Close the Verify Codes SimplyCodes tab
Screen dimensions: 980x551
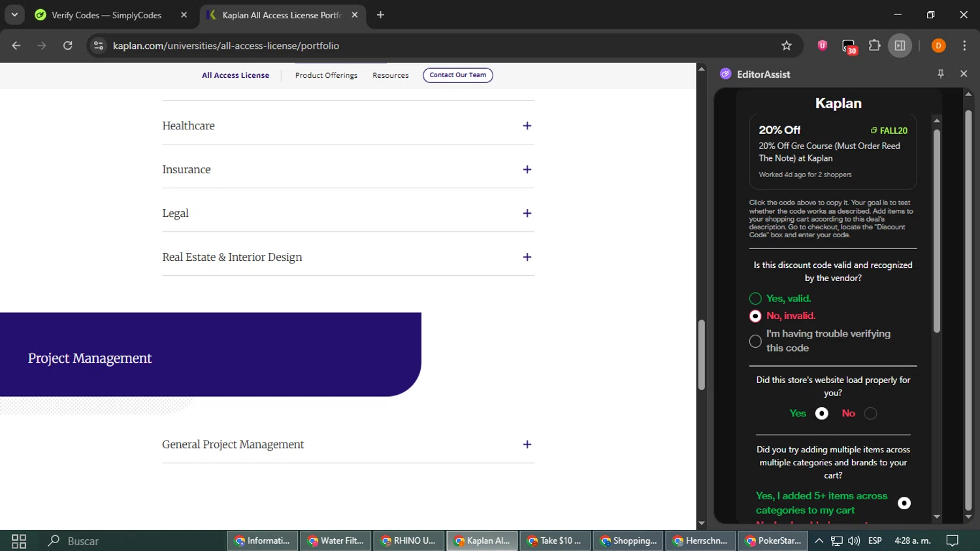(x=184, y=14)
